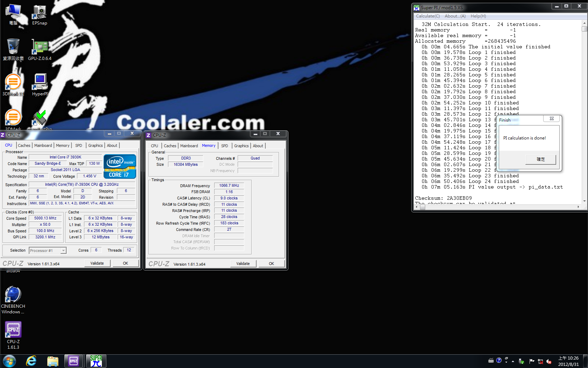Viewport: 588px width, 368px height.
Task: Open the CPU-Z 1.61.3 desktop shortcut
Action: (x=13, y=335)
